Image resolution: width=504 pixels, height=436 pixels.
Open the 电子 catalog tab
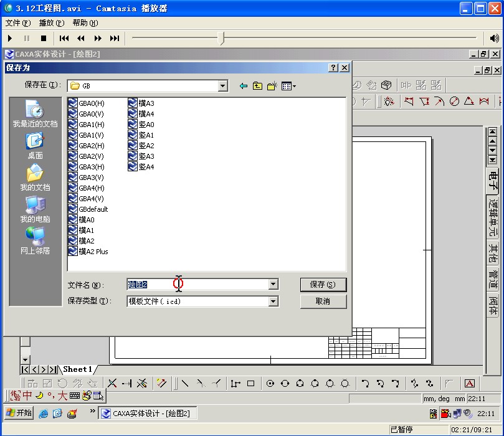coord(493,180)
